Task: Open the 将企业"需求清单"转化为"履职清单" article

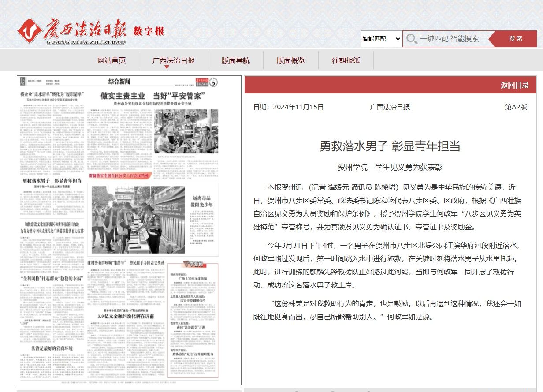Action: [53, 94]
